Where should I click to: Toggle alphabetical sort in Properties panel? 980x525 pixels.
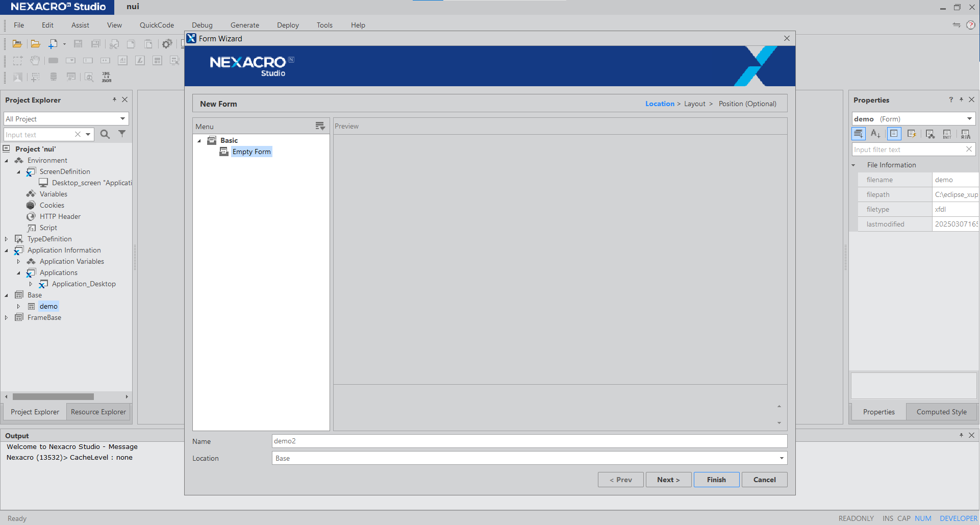(875, 134)
